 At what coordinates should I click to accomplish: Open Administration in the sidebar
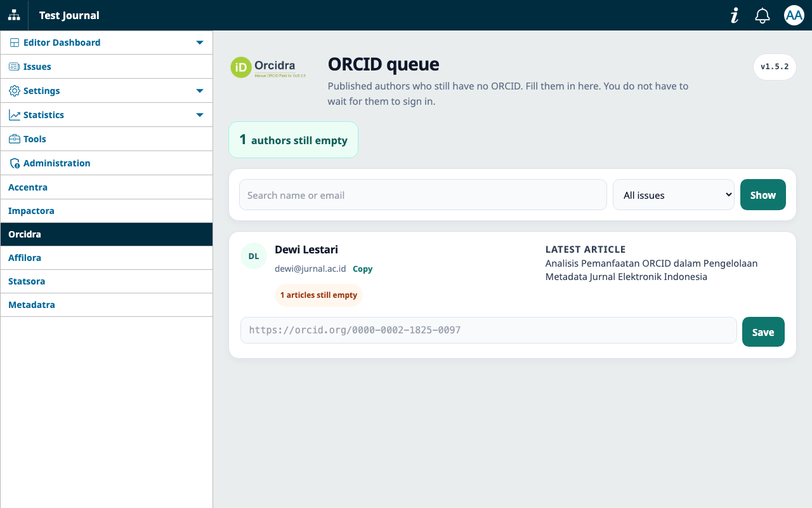tap(107, 163)
